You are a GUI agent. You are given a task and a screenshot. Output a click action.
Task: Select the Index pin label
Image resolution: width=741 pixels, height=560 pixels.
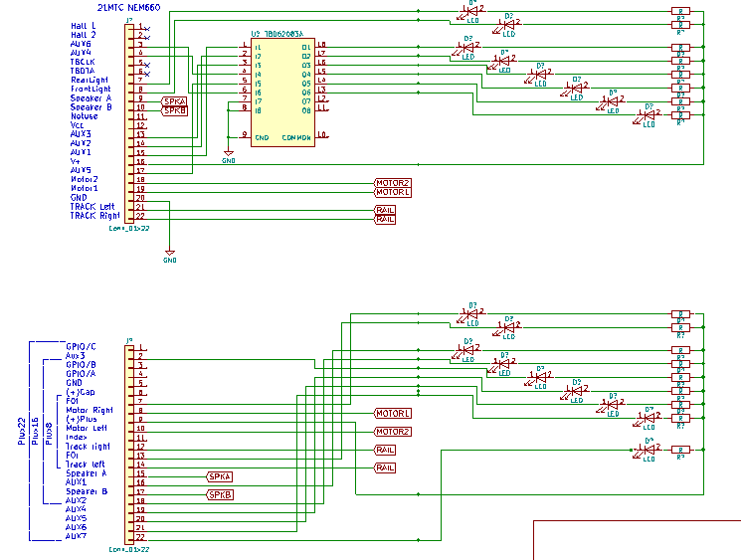click(76, 437)
